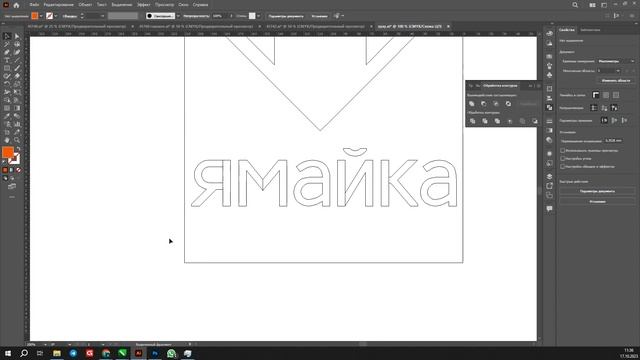Click the preferences button in control bar
The height and width of the screenshot is (360, 640).
(x=319, y=16)
